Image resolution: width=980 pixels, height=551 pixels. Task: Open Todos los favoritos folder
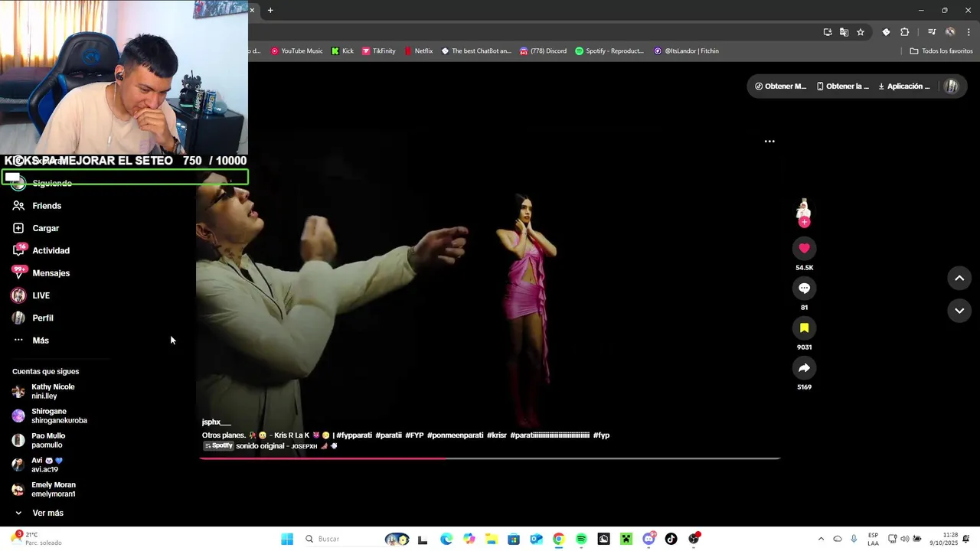[941, 51]
